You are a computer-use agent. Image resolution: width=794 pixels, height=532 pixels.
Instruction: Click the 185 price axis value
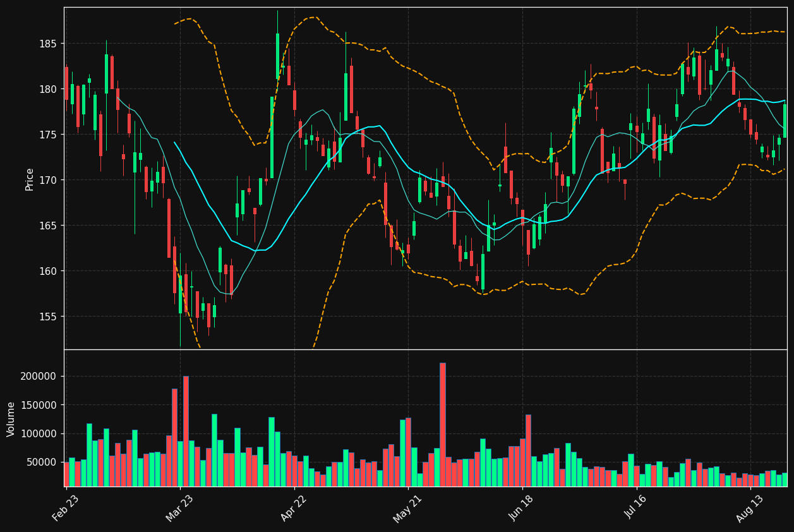49,44
